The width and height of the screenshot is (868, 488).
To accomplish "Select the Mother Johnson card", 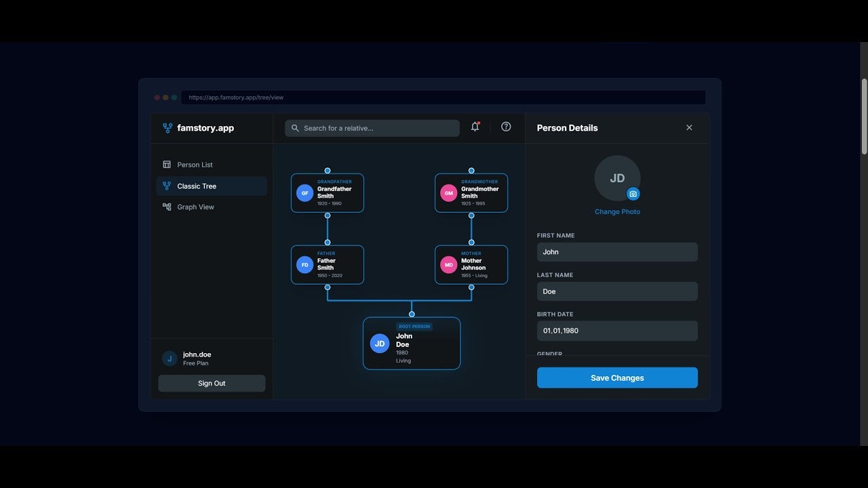I will coord(471,264).
